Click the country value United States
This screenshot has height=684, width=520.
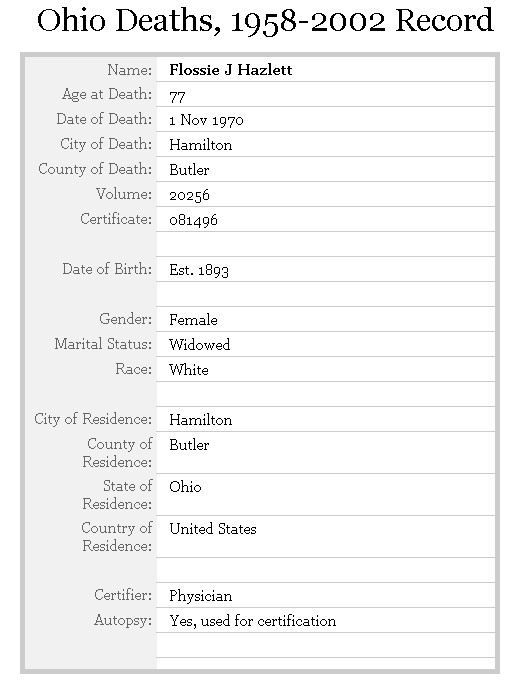tap(213, 529)
